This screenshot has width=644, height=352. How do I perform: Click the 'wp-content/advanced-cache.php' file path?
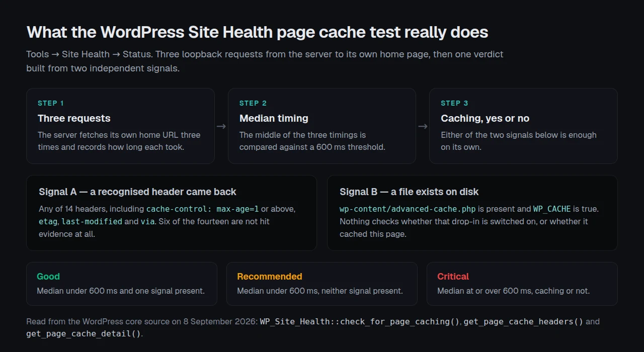tap(408, 209)
